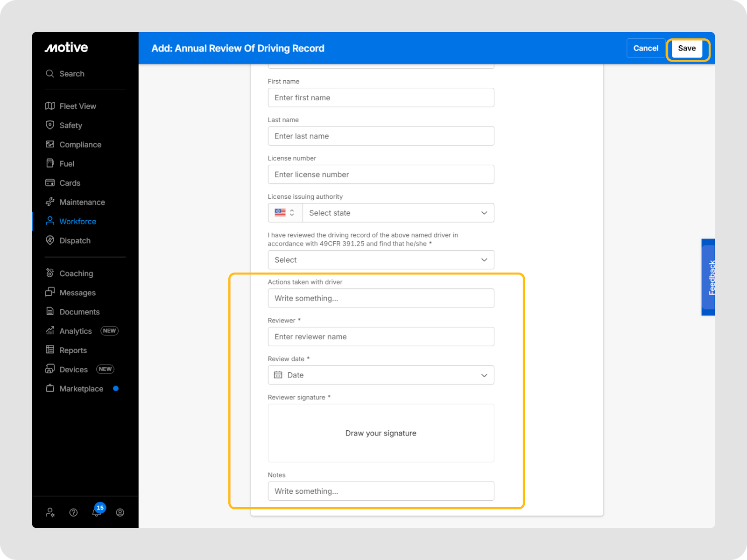Image resolution: width=747 pixels, height=560 pixels.
Task: Open the Documents sidebar item
Action: 79,312
